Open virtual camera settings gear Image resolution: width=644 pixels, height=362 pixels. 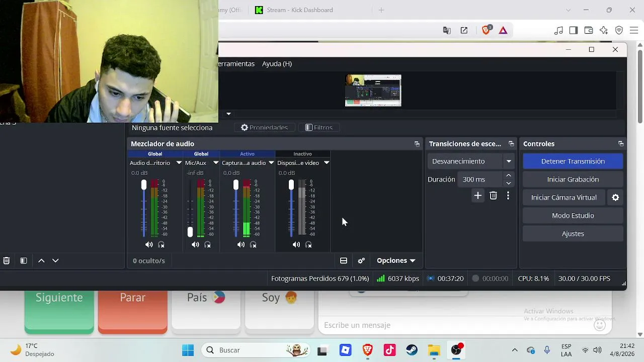(x=615, y=198)
